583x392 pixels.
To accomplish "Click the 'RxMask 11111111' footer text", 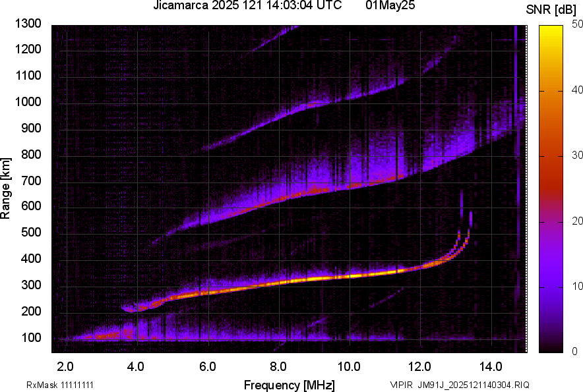I will 60,385.
